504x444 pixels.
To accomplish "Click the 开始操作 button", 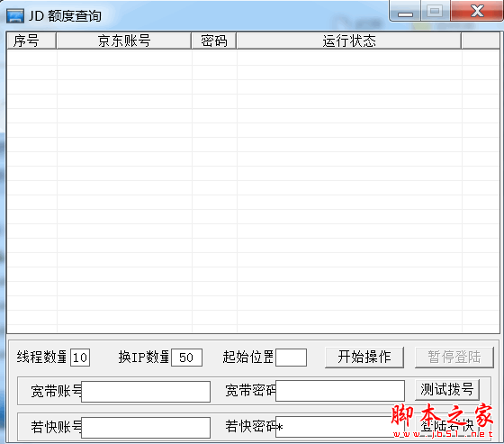I will click(x=364, y=358).
